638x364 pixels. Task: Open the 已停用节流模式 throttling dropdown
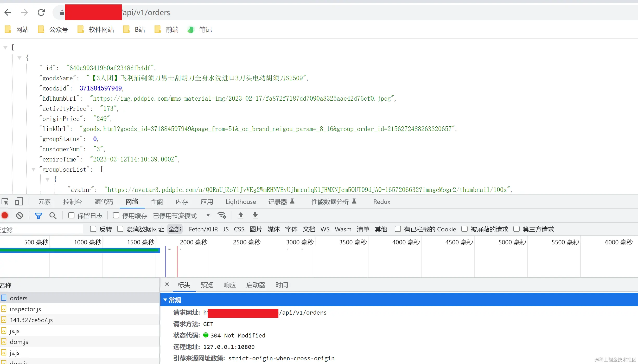(x=182, y=216)
